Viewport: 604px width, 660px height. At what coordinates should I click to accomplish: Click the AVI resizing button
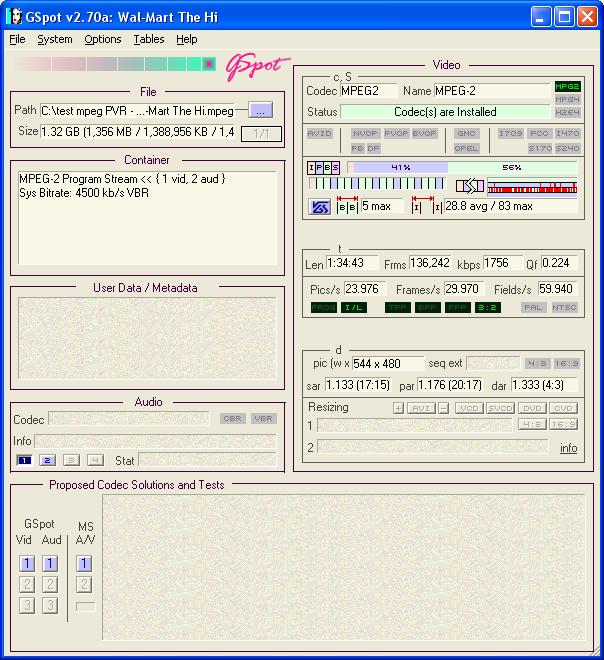421,408
